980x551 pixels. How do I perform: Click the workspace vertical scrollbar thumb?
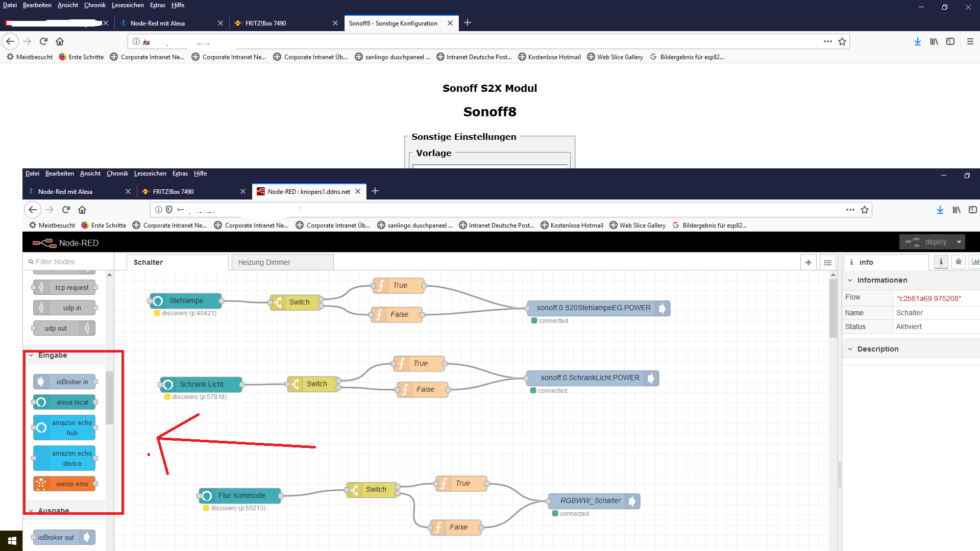coord(833,309)
